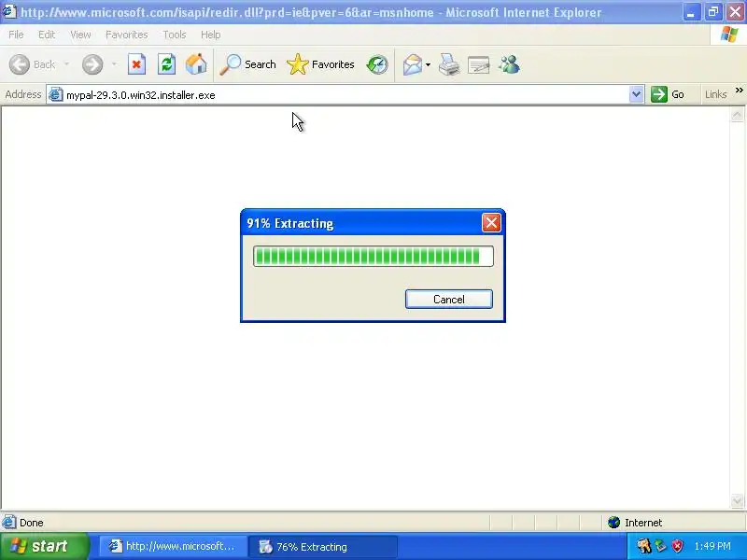Open the Windows start button

(45, 546)
